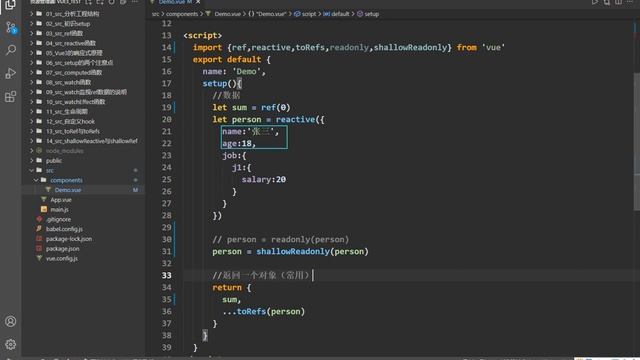Image resolution: width=640 pixels, height=360 pixels.
Task: Click the Run file icon in the editor title bar
Action: (x=595, y=2)
